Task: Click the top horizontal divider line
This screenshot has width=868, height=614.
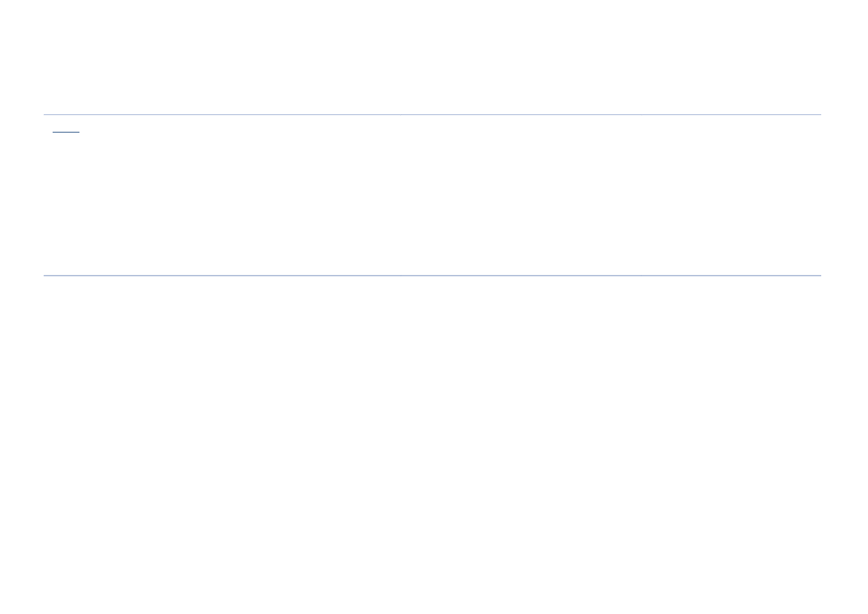Action: pos(432,114)
